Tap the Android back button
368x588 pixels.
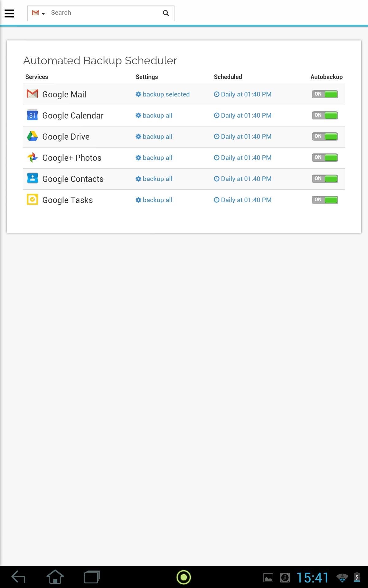click(18, 577)
